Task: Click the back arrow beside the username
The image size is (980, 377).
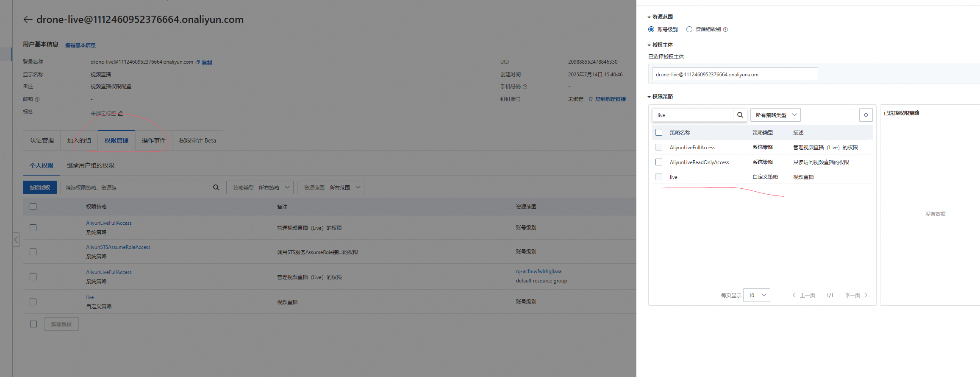Action: click(28, 20)
